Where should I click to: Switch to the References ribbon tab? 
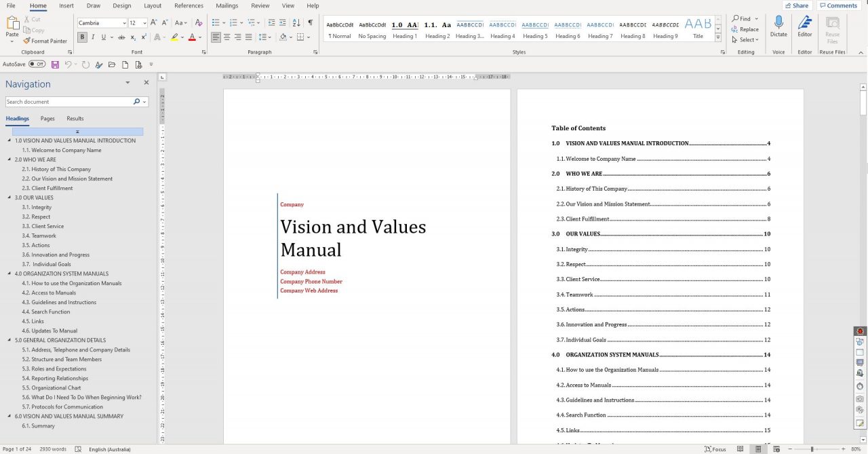pos(189,5)
